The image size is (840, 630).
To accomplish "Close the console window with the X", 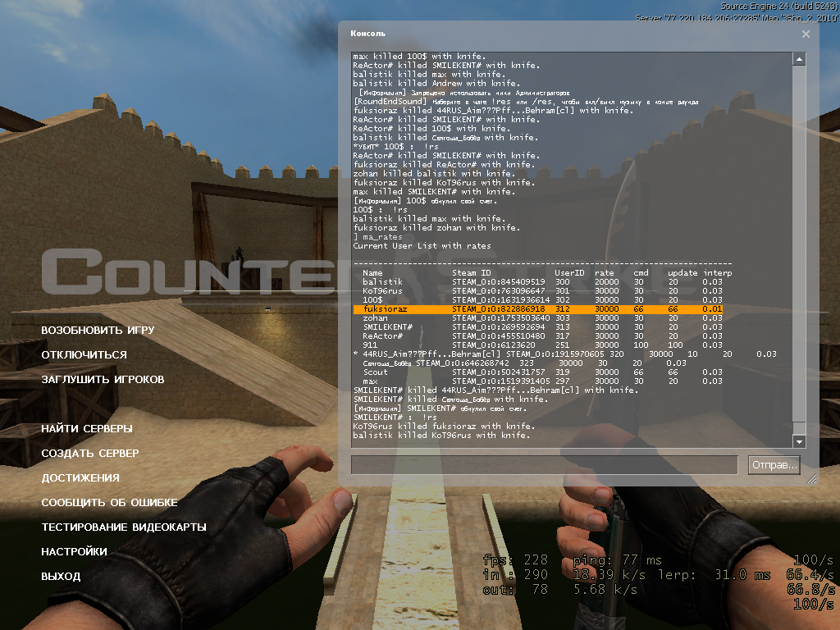I will (806, 34).
